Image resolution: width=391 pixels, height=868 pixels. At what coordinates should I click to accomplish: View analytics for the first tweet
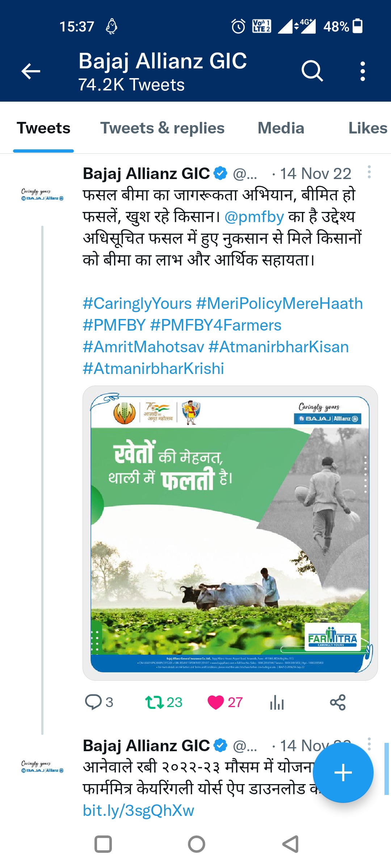[277, 702]
